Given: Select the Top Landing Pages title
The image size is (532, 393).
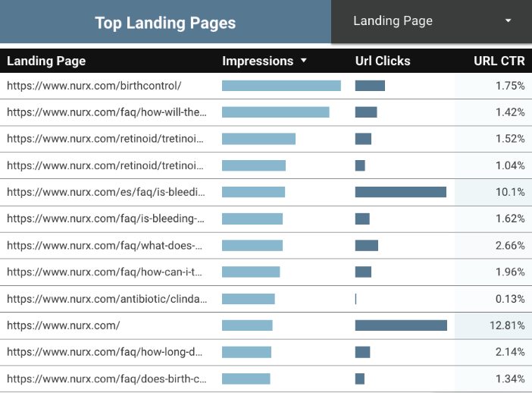Looking at the screenshot, I should 165,23.
